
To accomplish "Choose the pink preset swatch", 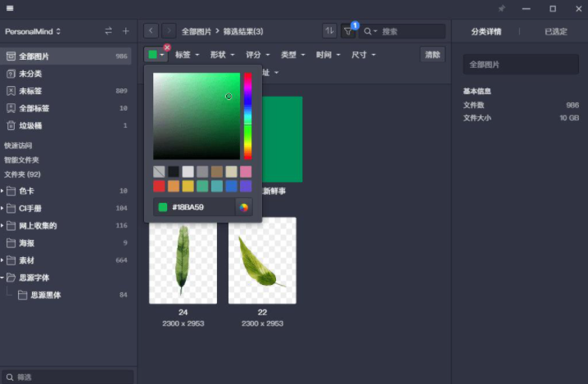I will click(x=246, y=172).
